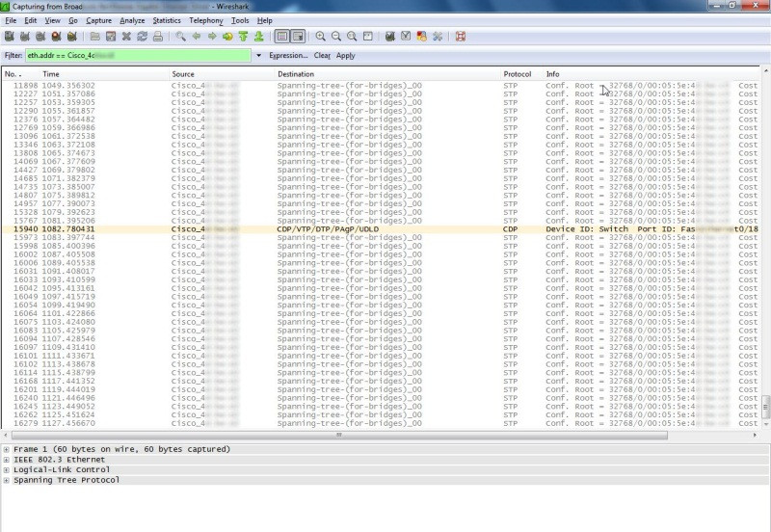Apply the display filter
The height and width of the screenshot is (532, 771).
tap(346, 56)
